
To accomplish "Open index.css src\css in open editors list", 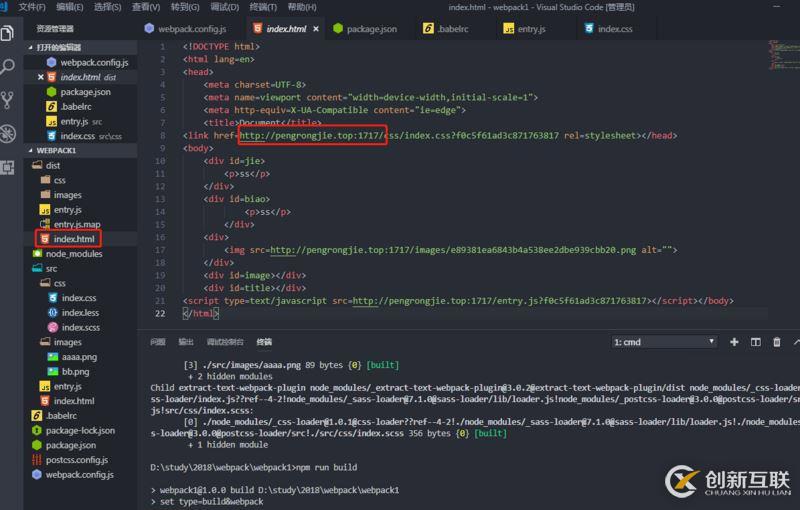I will (x=84, y=136).
